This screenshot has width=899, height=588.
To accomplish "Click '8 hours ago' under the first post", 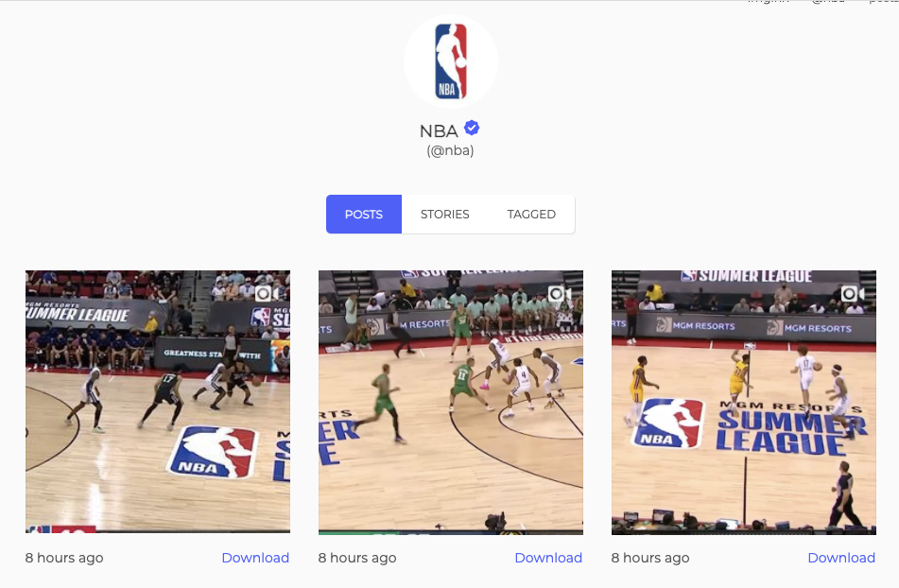I will 64,558.
